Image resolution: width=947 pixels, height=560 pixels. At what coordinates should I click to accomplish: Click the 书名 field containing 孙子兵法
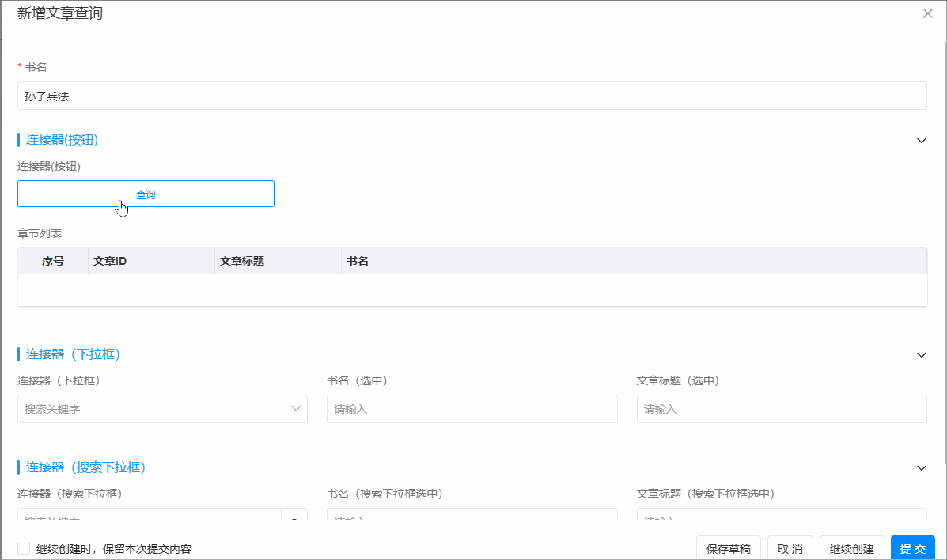pos(472,96)
